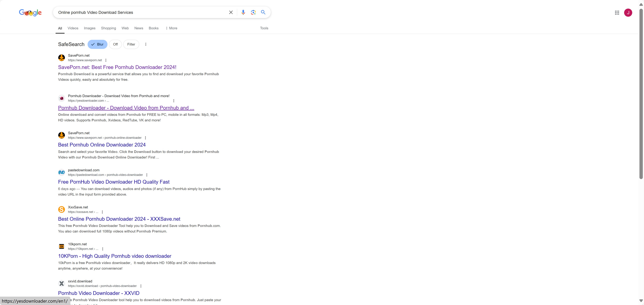Expand the More search categories menu
644x305 pixels.
point(171,28)
